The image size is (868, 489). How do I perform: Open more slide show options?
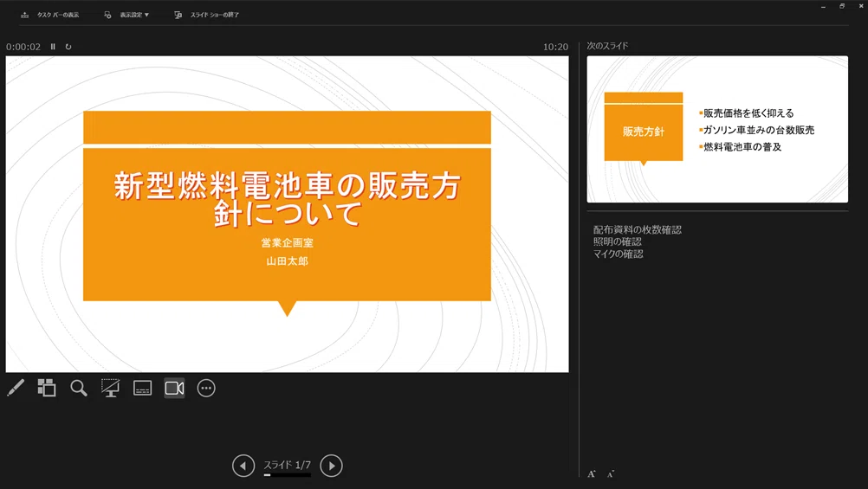click(206, 388)
